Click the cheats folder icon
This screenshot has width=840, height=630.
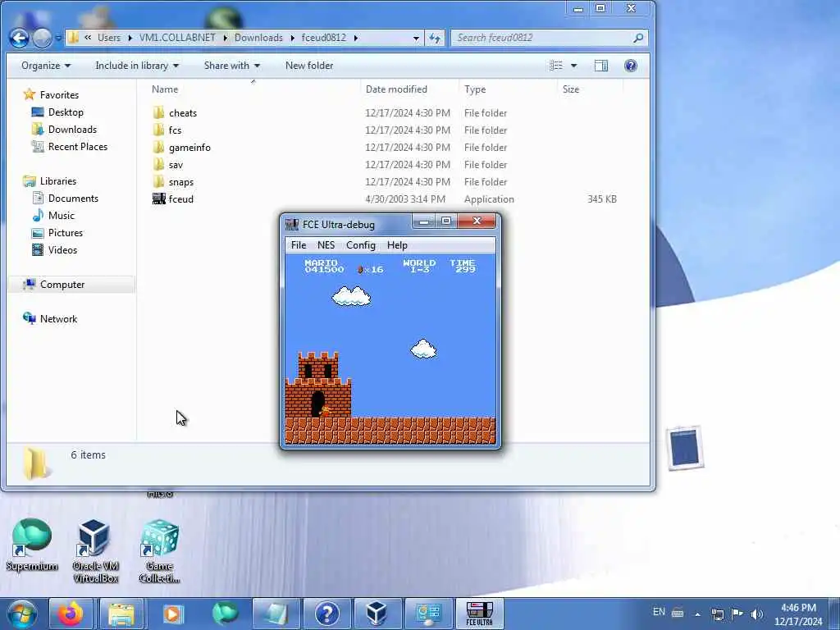(158, 112)
